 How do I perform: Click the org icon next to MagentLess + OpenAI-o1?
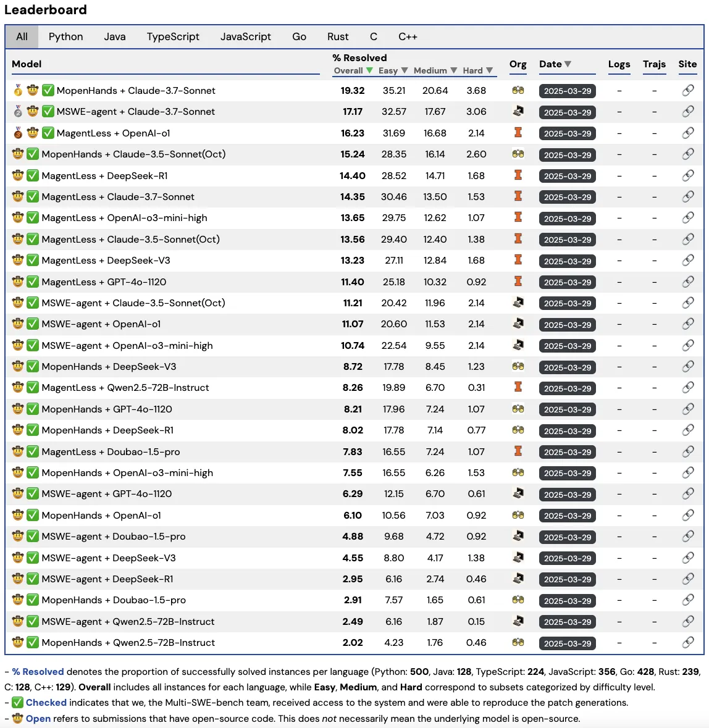click(518, 133)
